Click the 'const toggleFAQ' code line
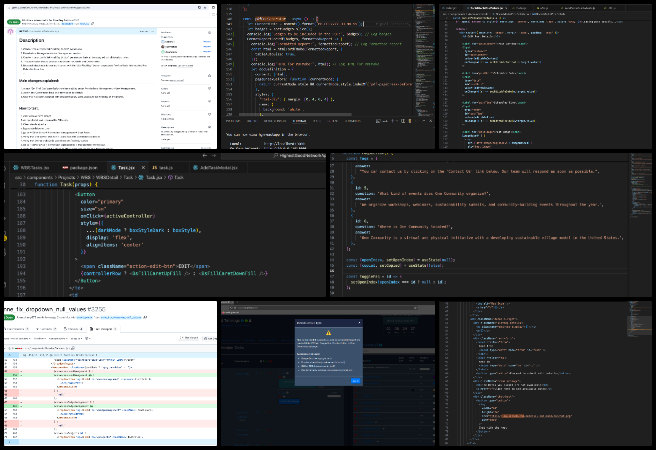 click(374, 276)
